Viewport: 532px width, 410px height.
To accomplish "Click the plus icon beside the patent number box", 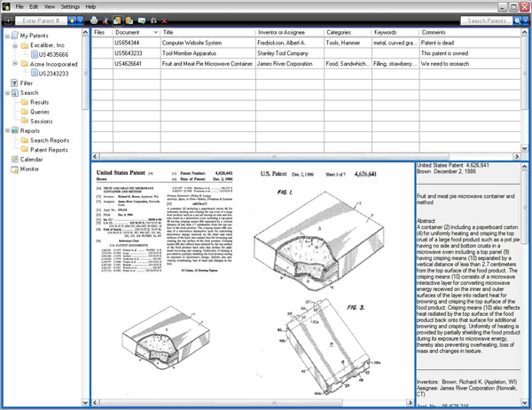I will click(8, 20).
